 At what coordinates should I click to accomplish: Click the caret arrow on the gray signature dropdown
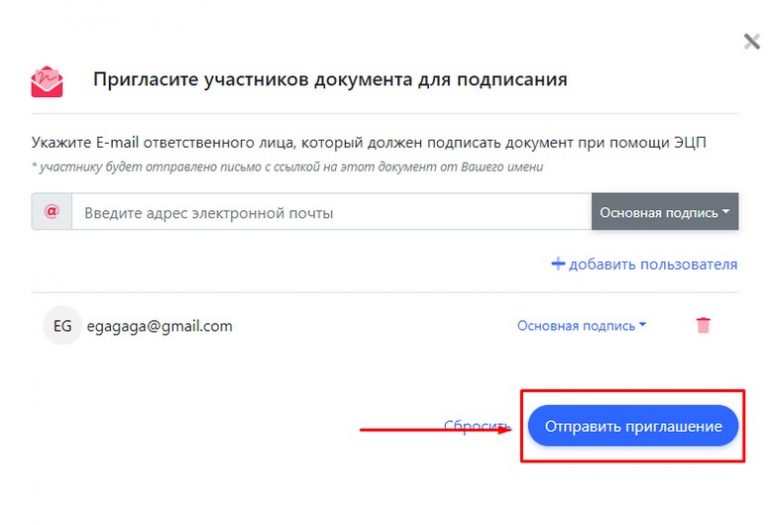[725, 212]
